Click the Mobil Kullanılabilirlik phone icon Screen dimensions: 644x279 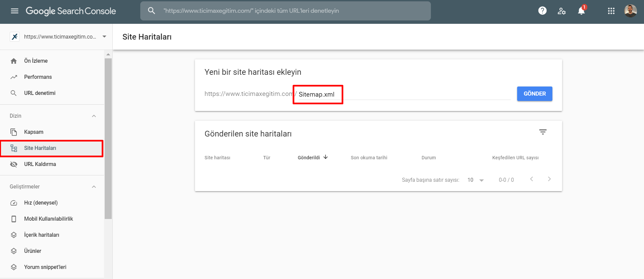(x=14, y=219)
